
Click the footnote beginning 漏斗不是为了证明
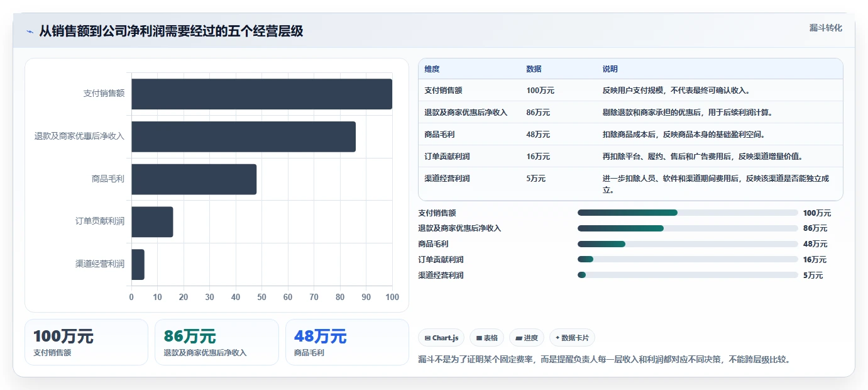coord(604,360)
